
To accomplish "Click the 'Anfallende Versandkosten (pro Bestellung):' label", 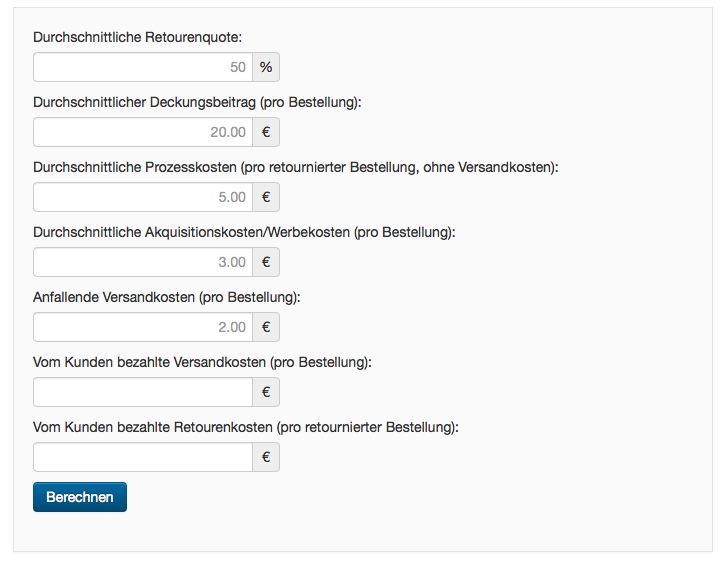I will coord(166,297).
